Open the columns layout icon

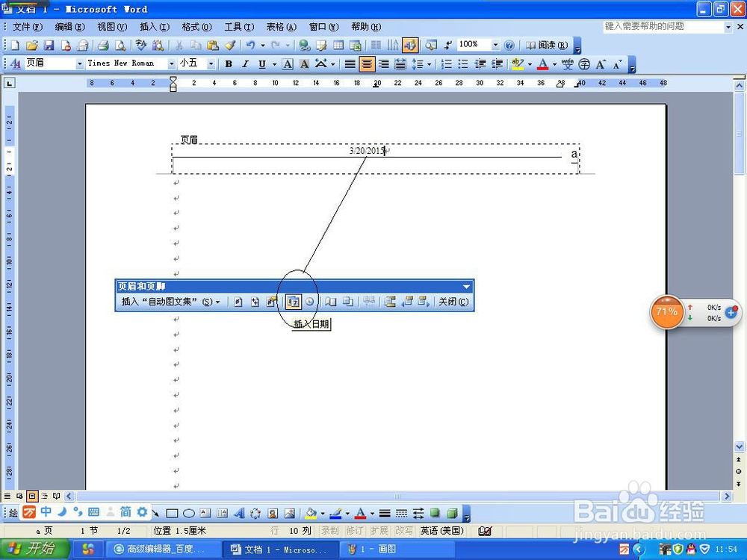click(x=376, y=46)
